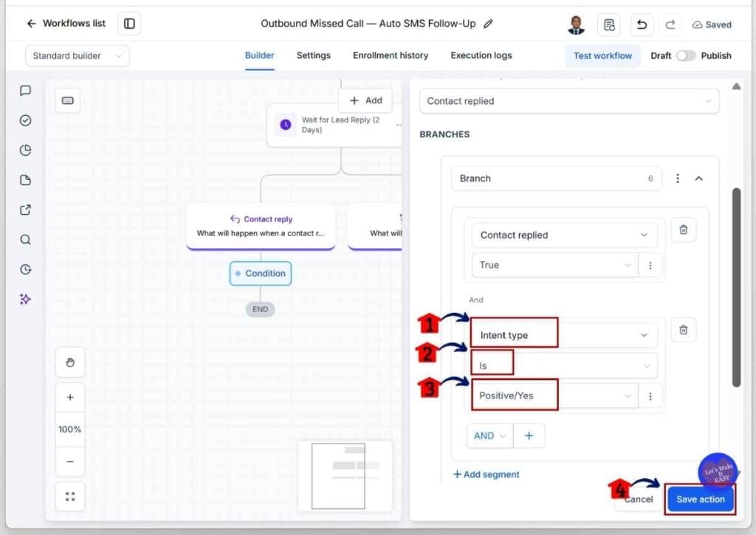Click the + Add node button
This screenshot has height=535, width=756.
pos(365,100)
